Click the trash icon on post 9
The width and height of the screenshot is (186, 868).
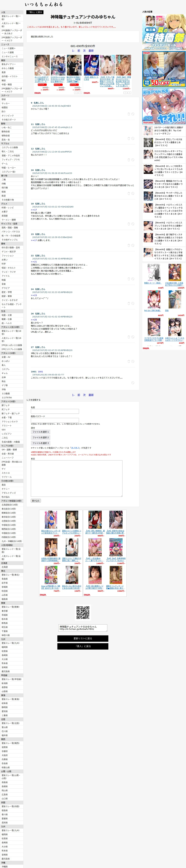(x=129, y=114)
